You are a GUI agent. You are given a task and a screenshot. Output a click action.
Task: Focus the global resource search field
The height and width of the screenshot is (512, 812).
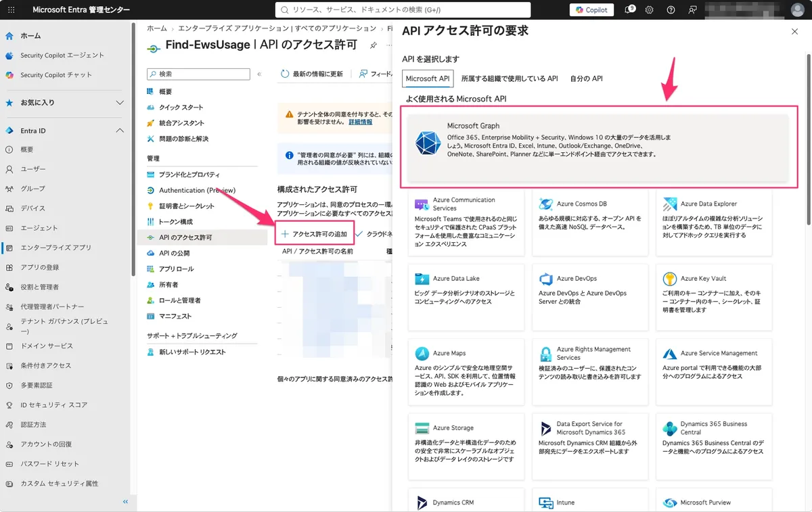(403, 10)
